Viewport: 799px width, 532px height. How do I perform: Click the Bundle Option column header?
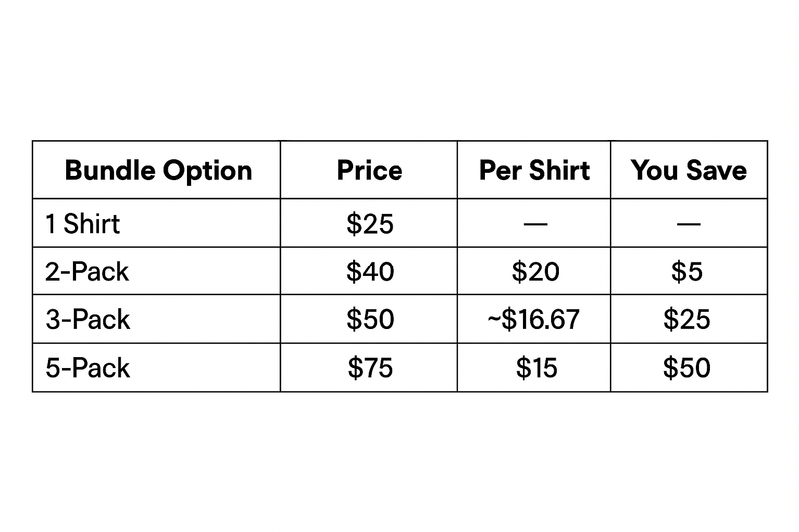click(x=158, y=170)
